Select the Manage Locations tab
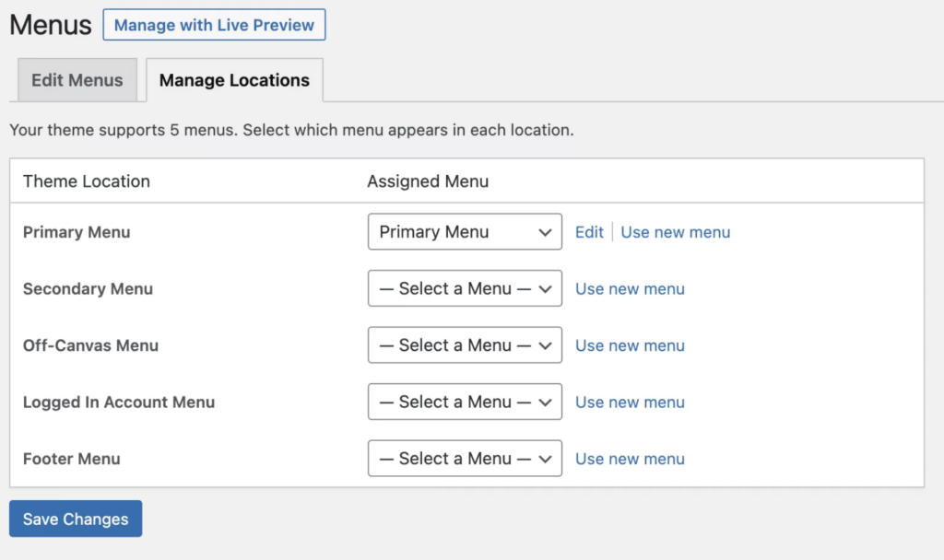 coord(234,80)
